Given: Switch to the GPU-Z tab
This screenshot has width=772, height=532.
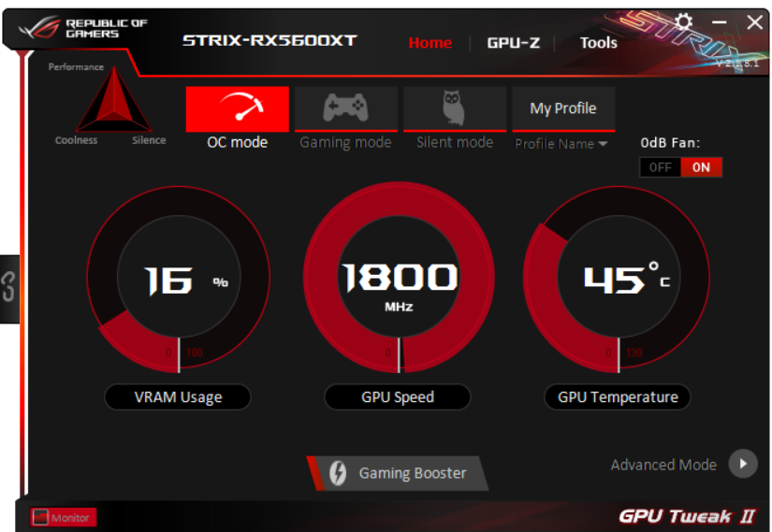Looking at the screenshot, I should tap(513, 43).
